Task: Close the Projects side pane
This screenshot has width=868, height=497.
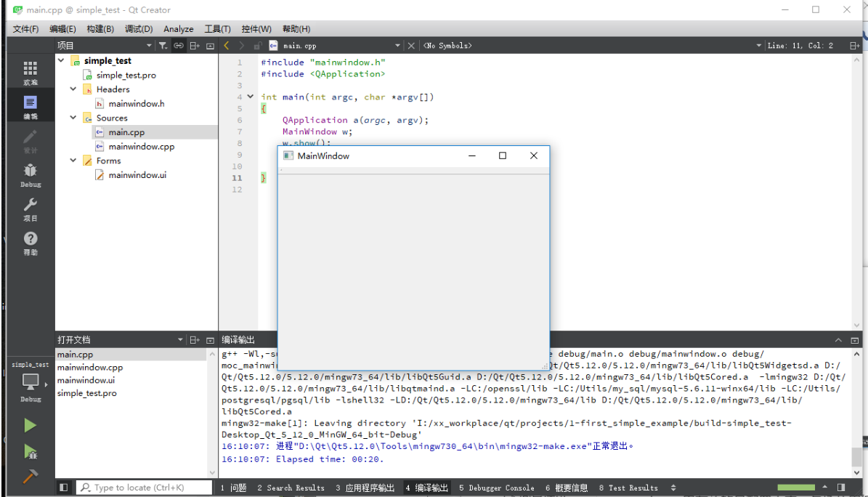Action: 211,46
